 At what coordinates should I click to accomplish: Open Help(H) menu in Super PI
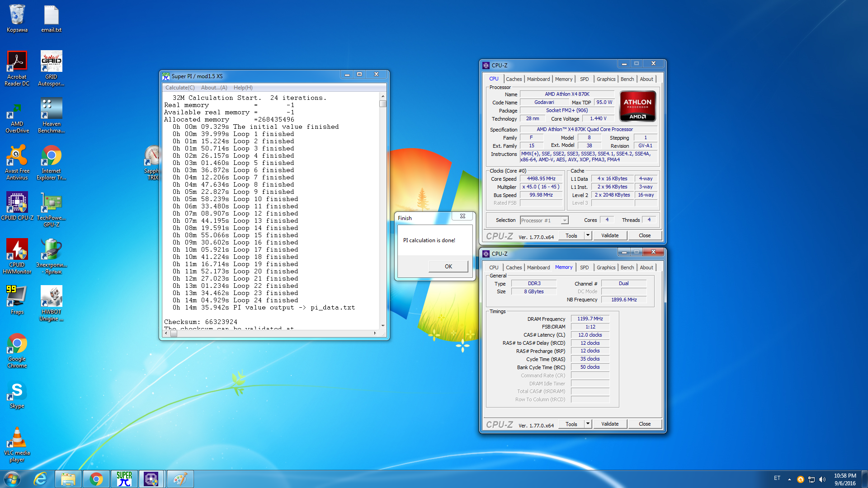click(243, 88)
